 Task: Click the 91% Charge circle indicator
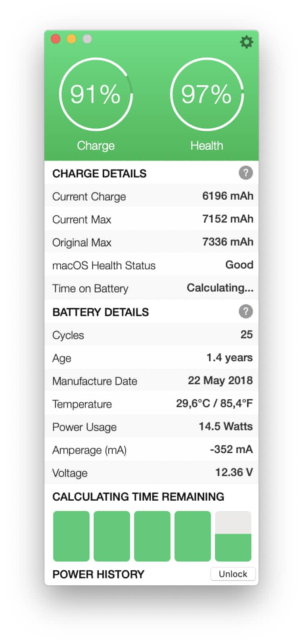(x=96, y=94)
